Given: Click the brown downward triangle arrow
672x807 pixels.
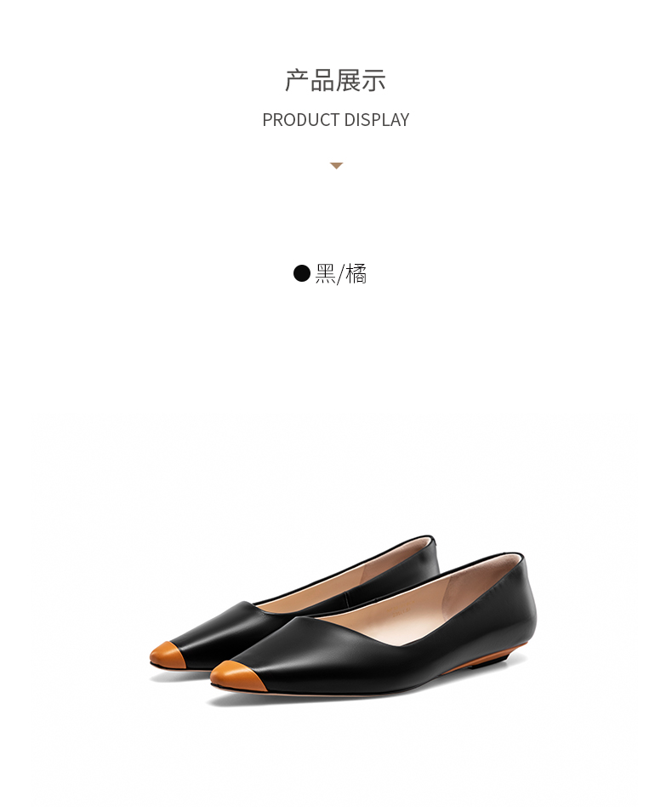Looking at the screenshot, I should tap(336, 166).
